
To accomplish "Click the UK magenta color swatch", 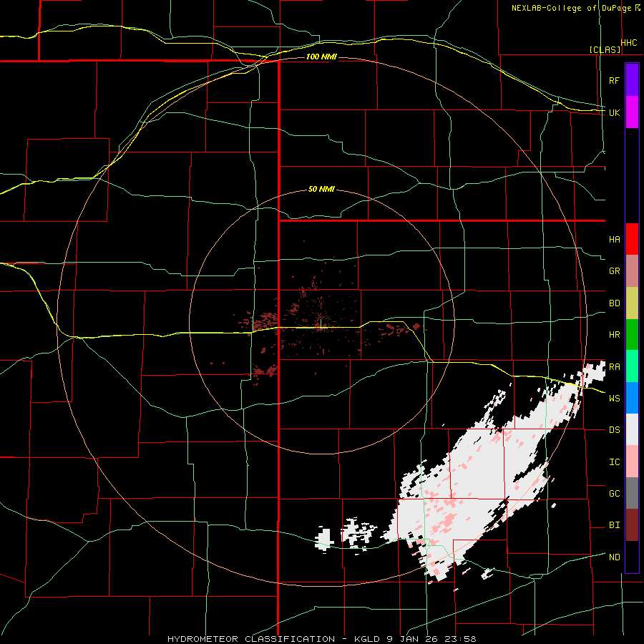I will [x=632, y=112].
